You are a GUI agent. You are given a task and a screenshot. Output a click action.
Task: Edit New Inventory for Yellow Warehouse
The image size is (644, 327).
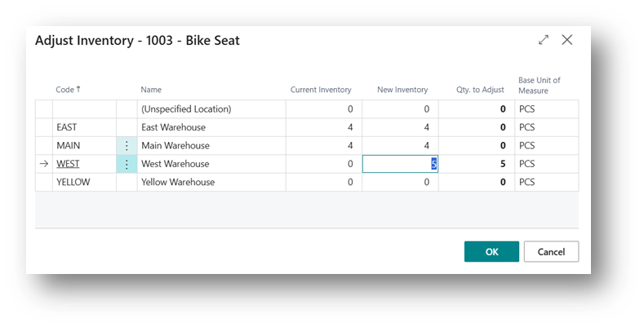(x=400, y=182)
